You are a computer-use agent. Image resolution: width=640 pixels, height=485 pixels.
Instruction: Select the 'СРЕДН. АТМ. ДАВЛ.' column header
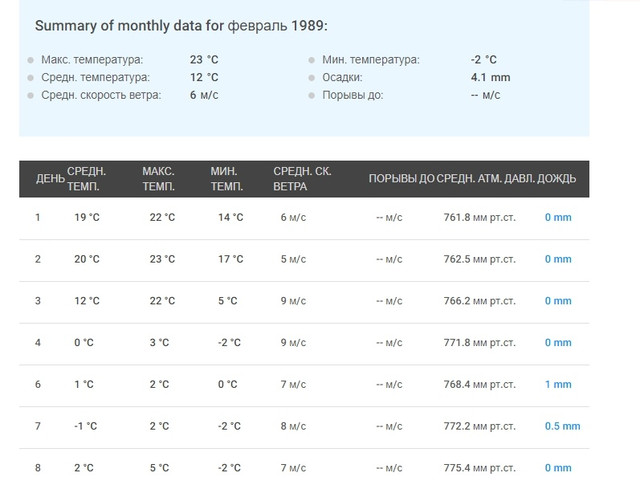click(485, 179)
